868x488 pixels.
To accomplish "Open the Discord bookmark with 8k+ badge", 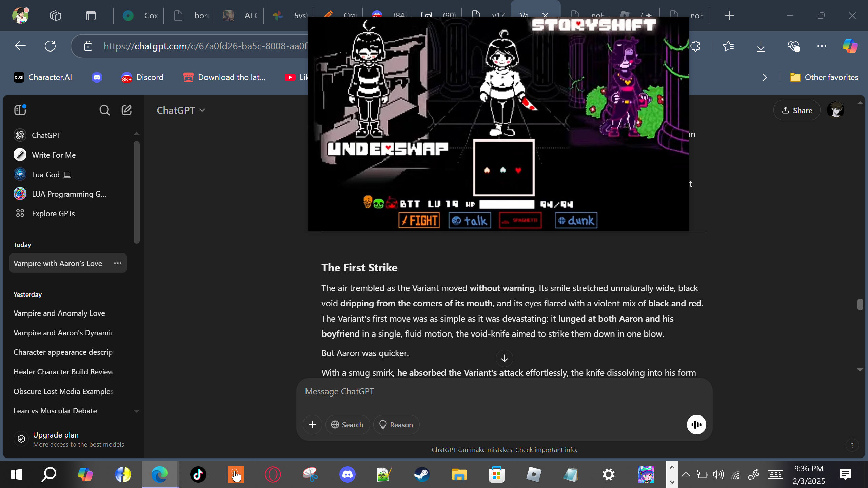I will click(x=142, y=77).
